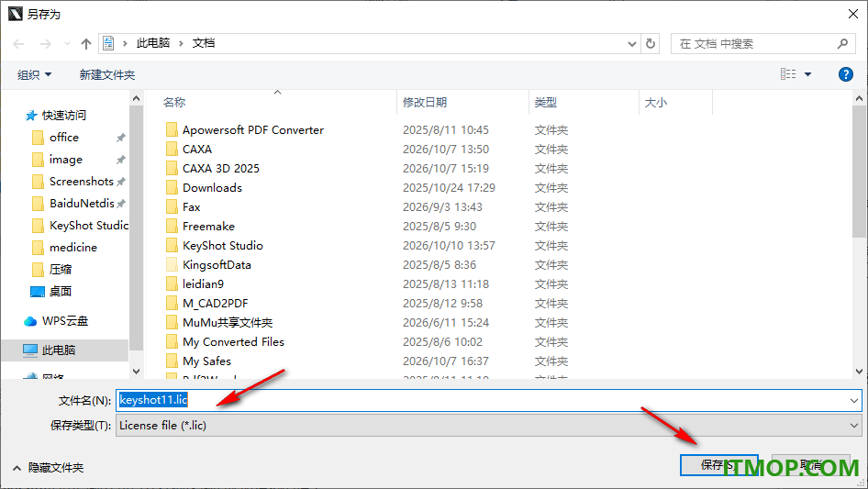Screen dimensions: 868x489
Task: Open recent locations dropdown arrow
Action: point(67,44)
